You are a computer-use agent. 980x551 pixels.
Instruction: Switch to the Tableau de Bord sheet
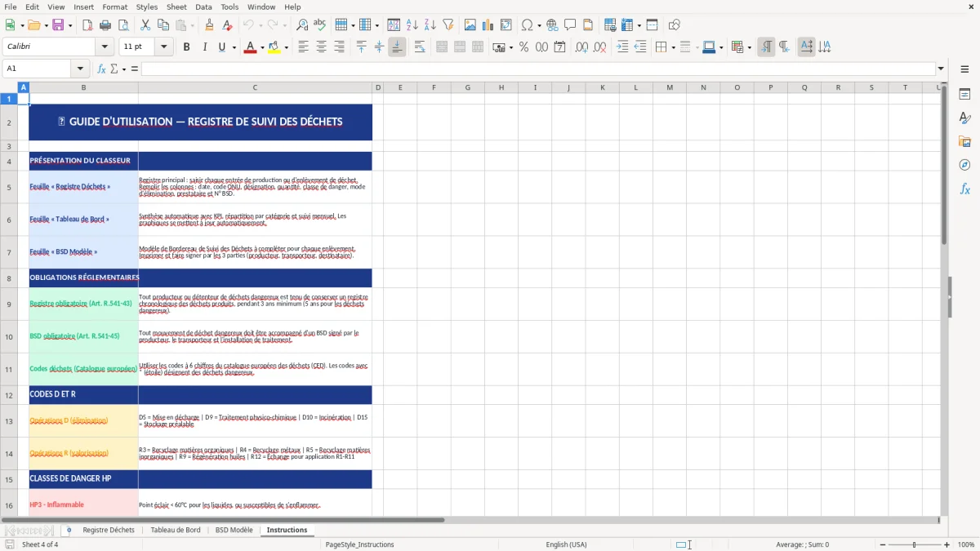176,529
